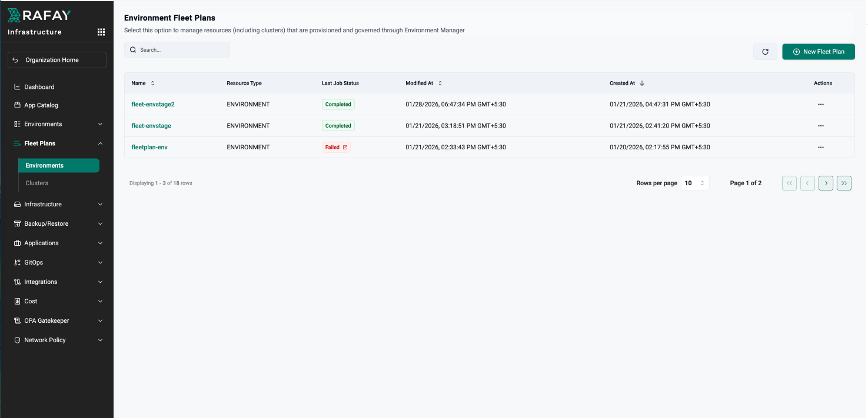The height and width of the screenshot is (418, 868).
Task: Open the actions menu for fleet-envstage2
Action: pyautogui.click(x=821, y=104)
